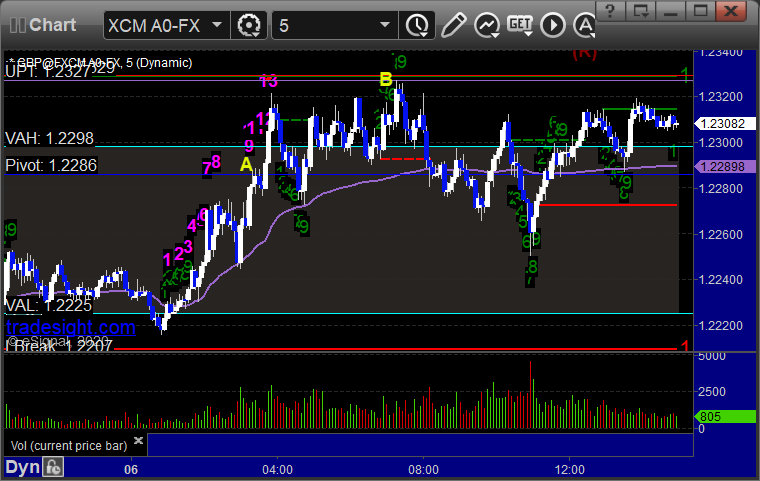Open the chart settings gear icon

point(248,25)
